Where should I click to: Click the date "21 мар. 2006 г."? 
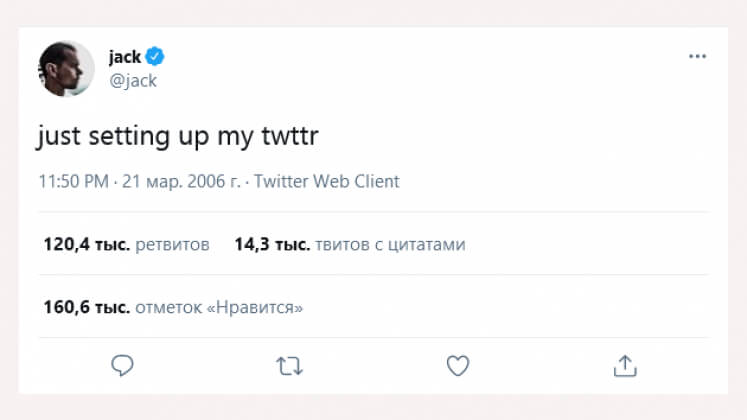180,182
